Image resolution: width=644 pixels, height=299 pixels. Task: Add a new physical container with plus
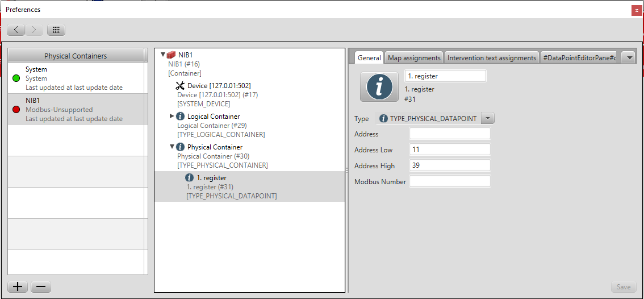pyautogui.click(x=18, y=287)
